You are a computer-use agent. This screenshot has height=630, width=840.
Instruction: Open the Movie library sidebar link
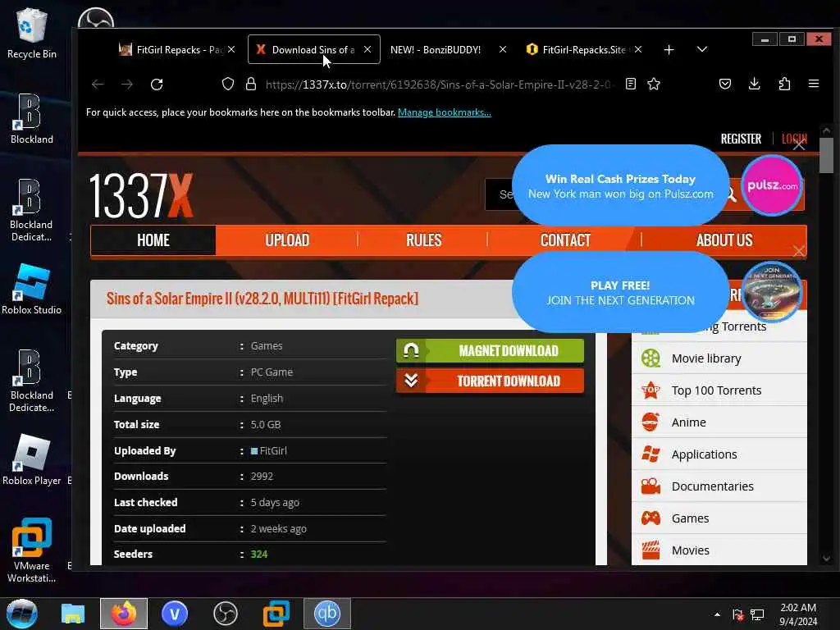coord(706,358)
